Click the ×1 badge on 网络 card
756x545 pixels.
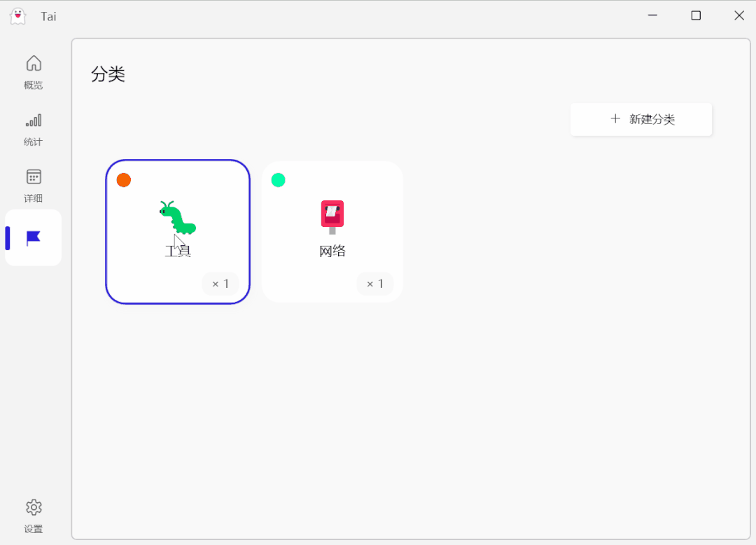[375, 284]
